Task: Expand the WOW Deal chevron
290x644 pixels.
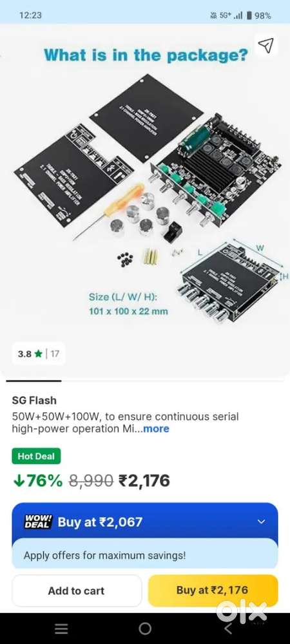Action: [261, 522]
